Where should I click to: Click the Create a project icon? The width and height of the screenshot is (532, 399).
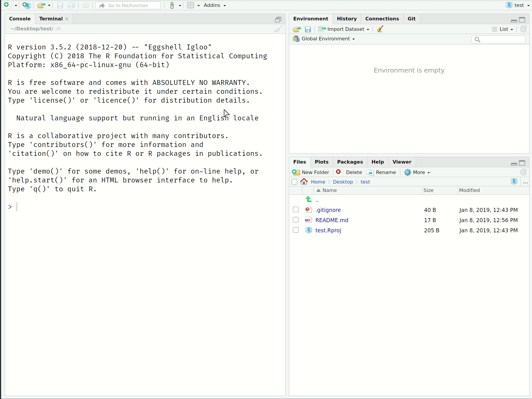click(26, 5)
